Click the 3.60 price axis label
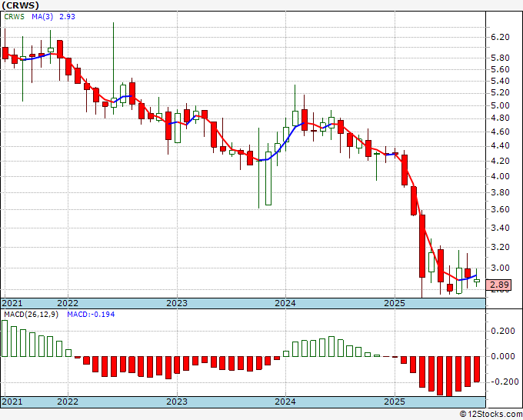This screenshot has height=420, width=523. [x=501, y=209]
